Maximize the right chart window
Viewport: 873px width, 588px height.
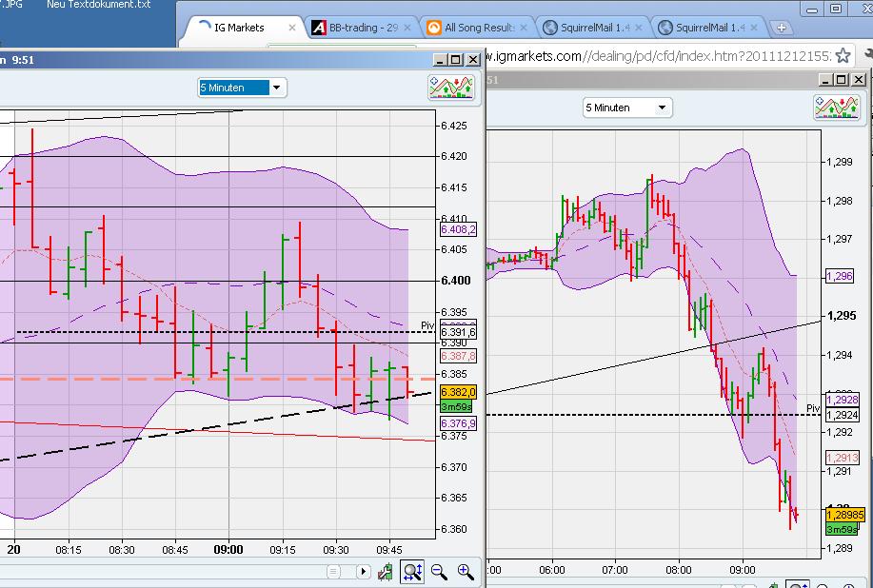click(x=842, y=80)
